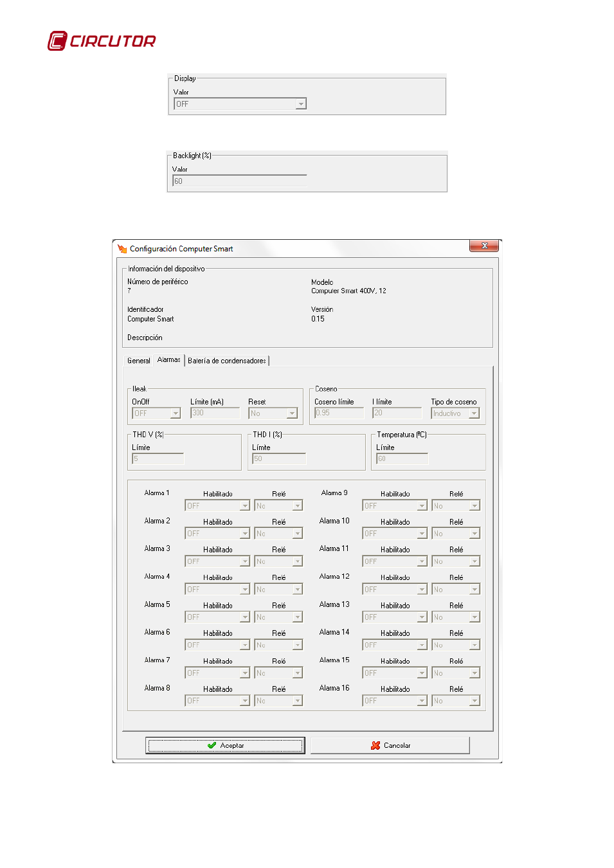Image resolution: width=614 pixels, height=868 pixels.
Task: Open the Tipo de coseno dropdown
Action: point(455,413)
